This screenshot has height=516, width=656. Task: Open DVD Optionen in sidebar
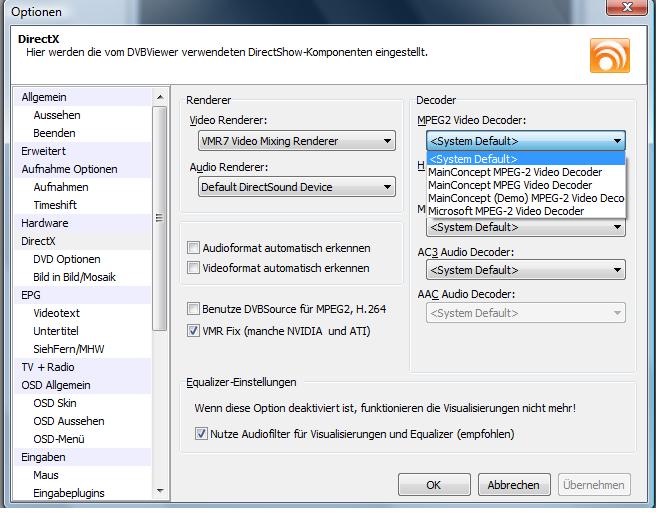point(67,259)
